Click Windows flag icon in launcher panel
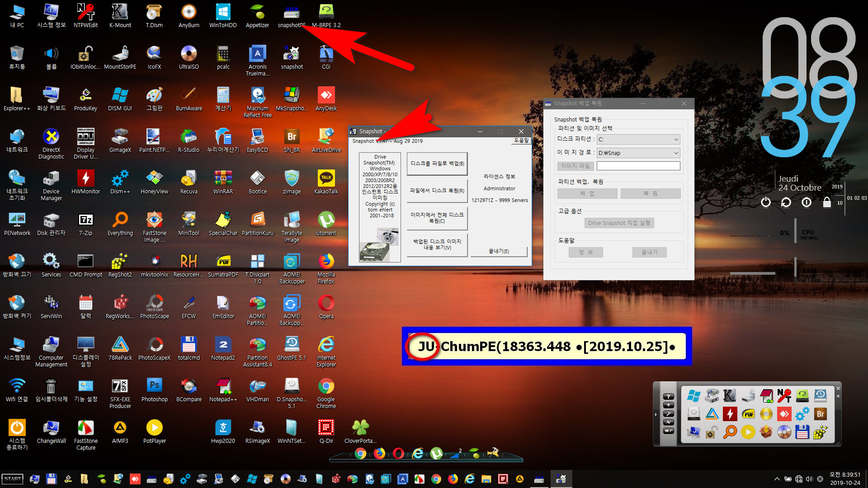The width and height of the screenshot is (868, 488). point(693,396)
